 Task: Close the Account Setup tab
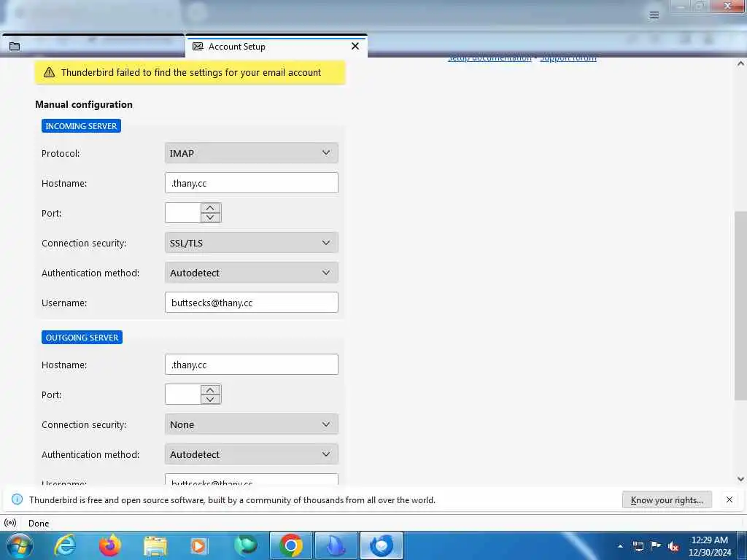[355, 46]
